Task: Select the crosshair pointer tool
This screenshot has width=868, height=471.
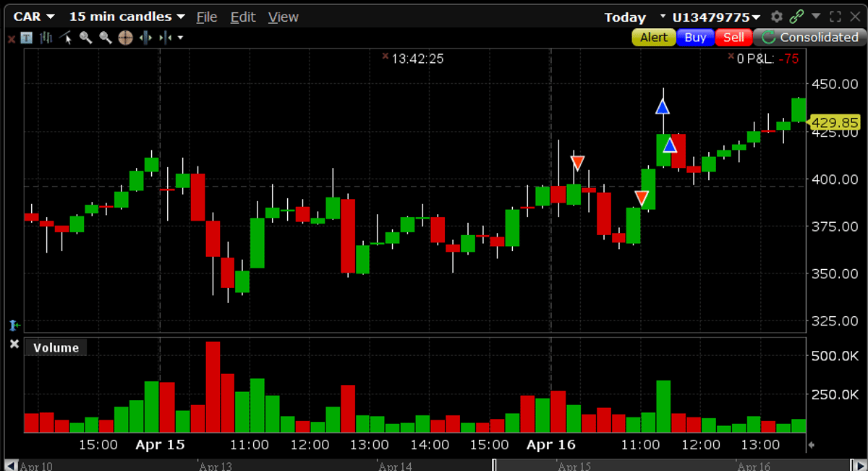Action: coord(64,37)
